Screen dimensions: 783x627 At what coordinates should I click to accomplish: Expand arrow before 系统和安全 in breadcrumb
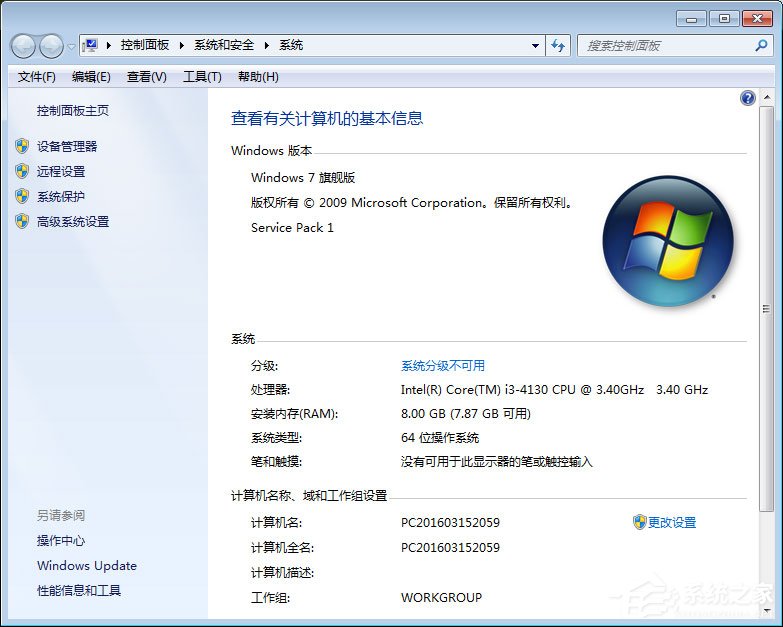182,45
